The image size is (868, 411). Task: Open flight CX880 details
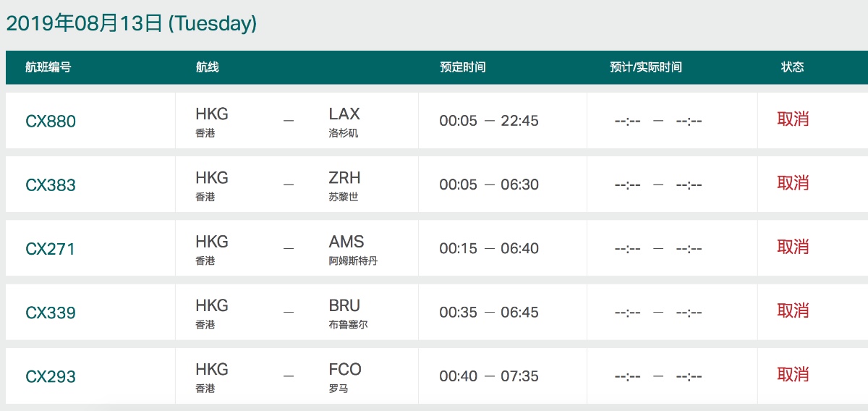[x=51, y=121]
